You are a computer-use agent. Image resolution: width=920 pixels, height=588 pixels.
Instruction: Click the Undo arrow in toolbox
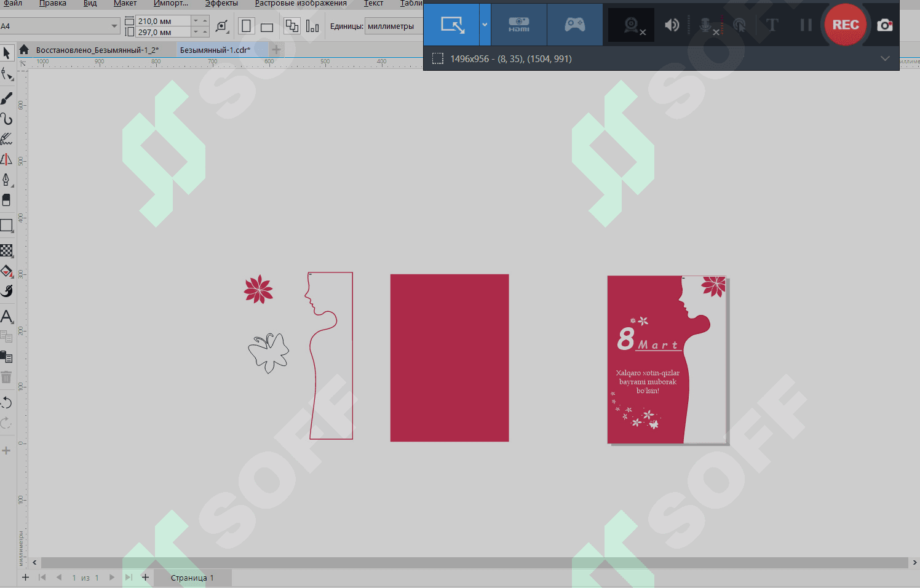[x=7, y=402]
